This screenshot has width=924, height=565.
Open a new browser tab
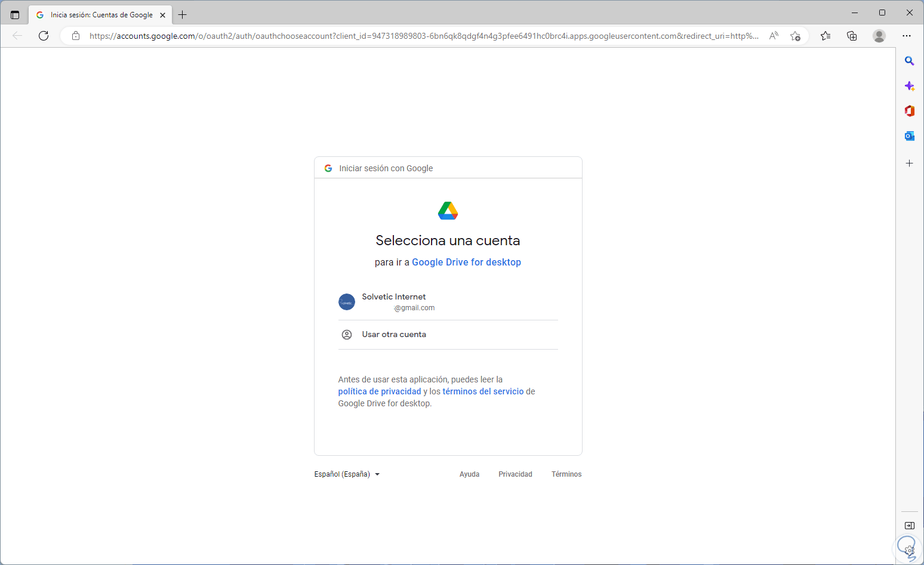coord(183,15)
